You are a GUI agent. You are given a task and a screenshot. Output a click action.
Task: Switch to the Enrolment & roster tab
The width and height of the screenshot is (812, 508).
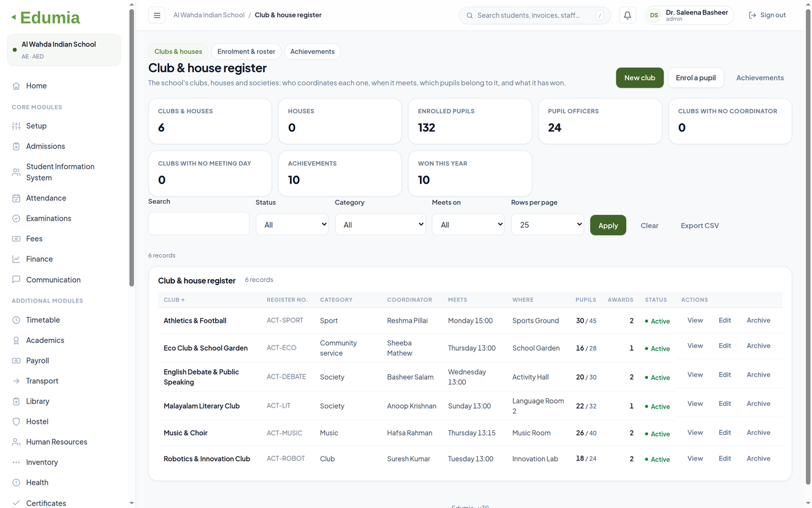(x=246, y=52)
